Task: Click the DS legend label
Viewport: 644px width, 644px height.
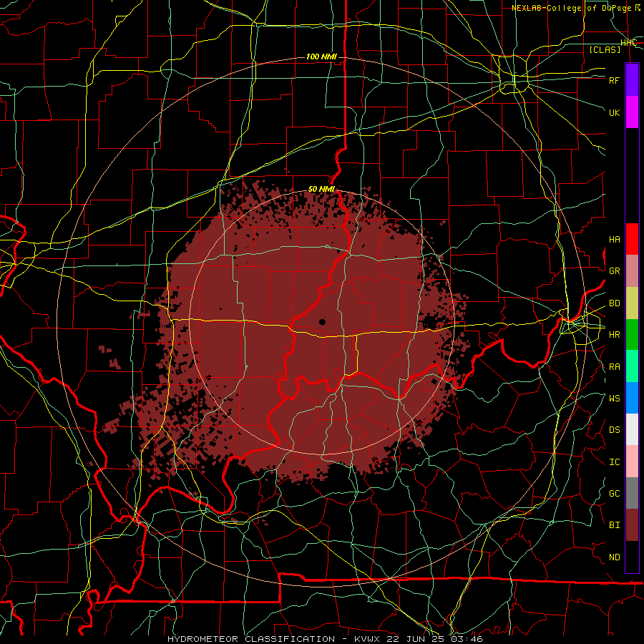Action: tap(614, 430)
